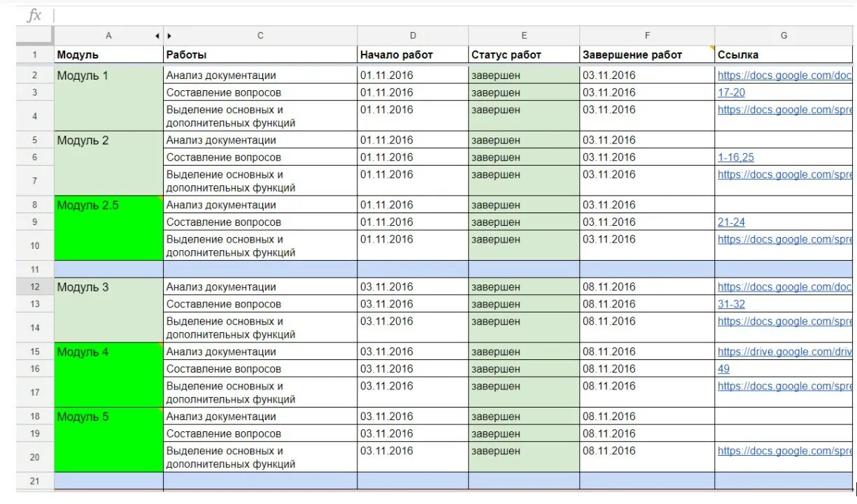This screenshot has width=857, height=504.
Task: Open the '17-20' link
Action: click(x=731, y=92)
